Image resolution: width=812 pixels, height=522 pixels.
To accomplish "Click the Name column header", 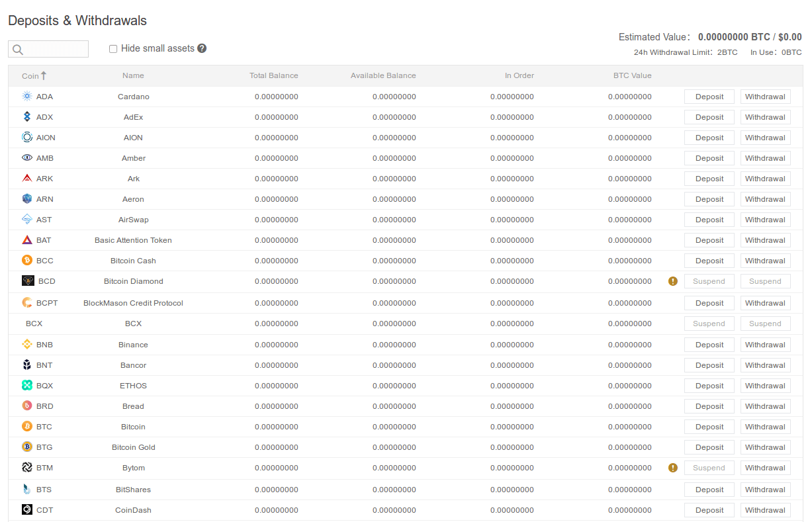I will [133, 75].
